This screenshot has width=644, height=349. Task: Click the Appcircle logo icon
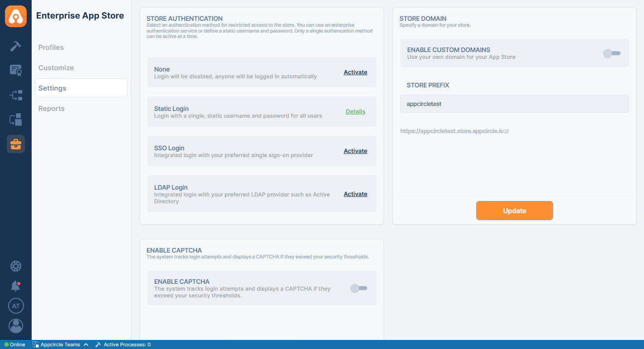coord(16,16)
